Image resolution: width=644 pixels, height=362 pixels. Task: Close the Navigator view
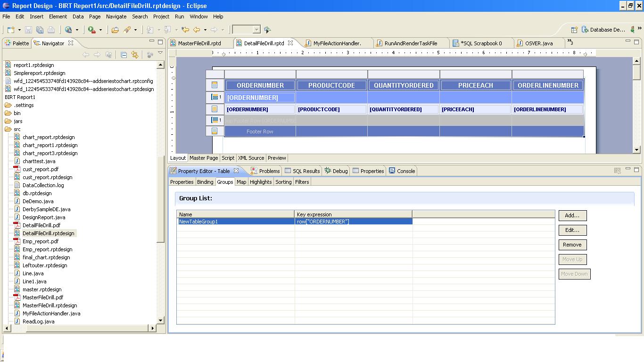point(71,43)
